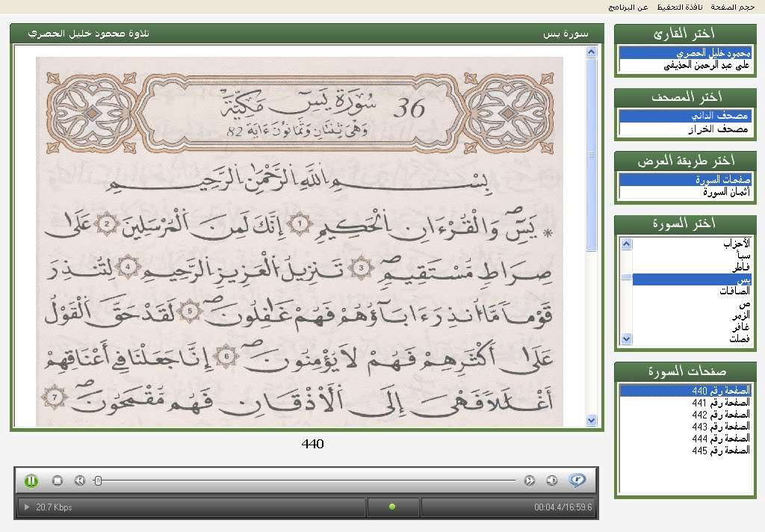Click the speaker mute icon
This screenshot has height=532, width=765.
tap(552, 480)
